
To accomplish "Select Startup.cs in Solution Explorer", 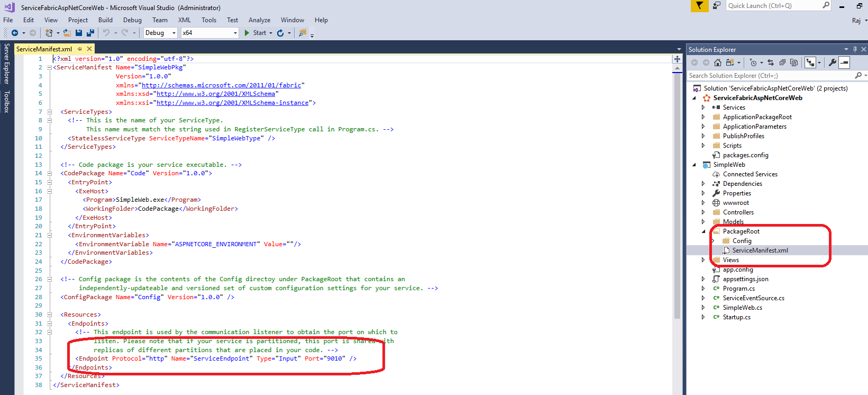I will pos(736,317).
